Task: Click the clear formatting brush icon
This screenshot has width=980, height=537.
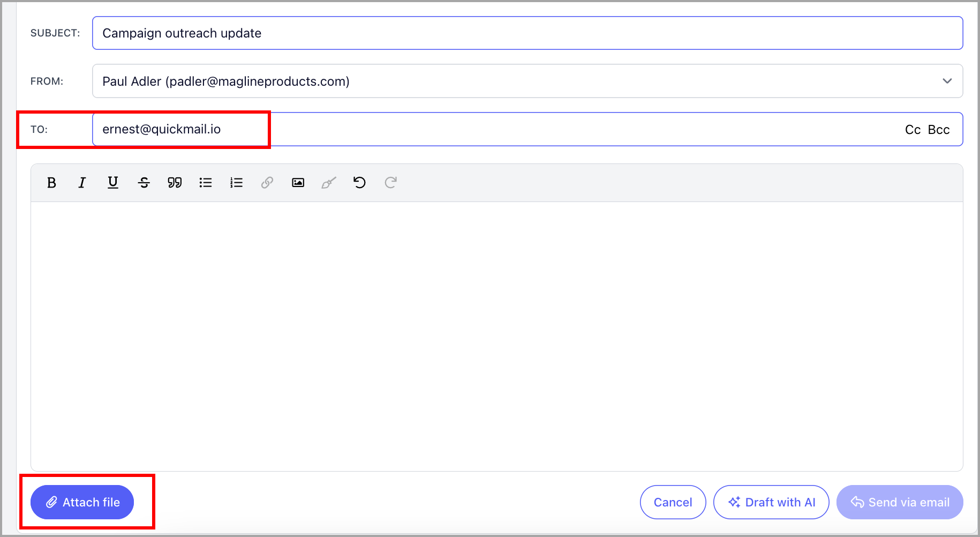Action: click(x=329, y=183)
